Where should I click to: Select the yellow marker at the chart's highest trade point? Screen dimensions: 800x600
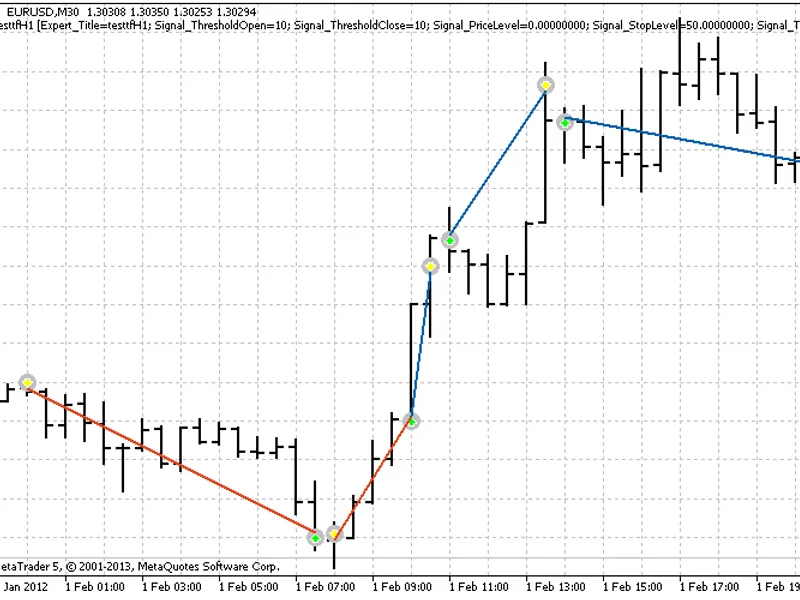546,85
